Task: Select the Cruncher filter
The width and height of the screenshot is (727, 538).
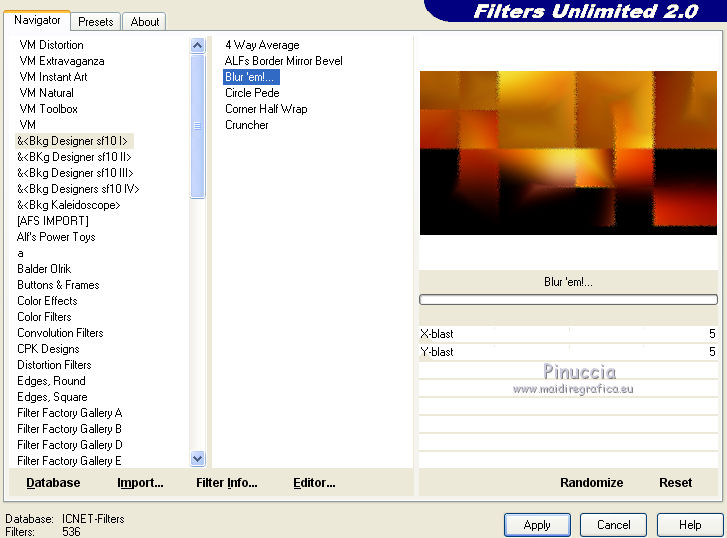Action: point(247,125)
